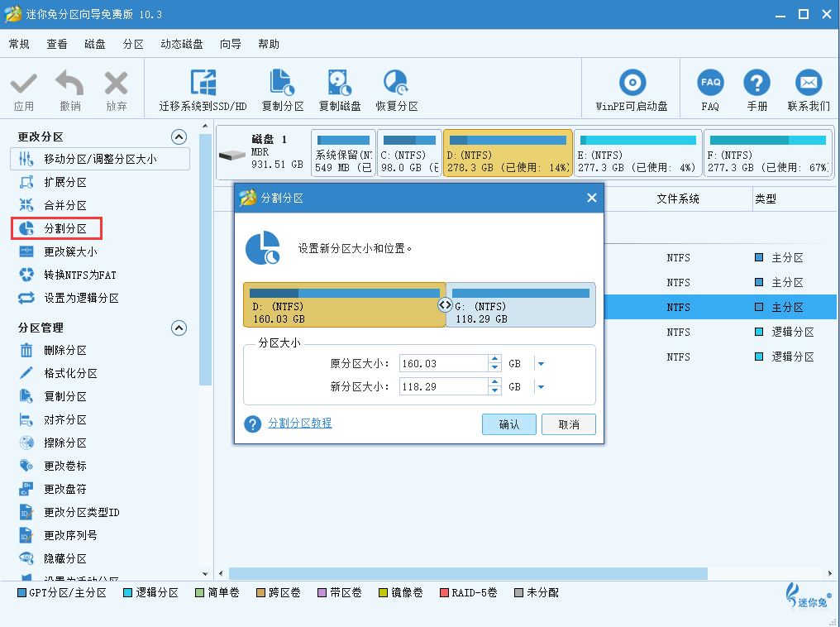Viewport: 840px width, 627px height.
Task: Collapse the 更改分区 sidebar section
Action: pos(179,137)
